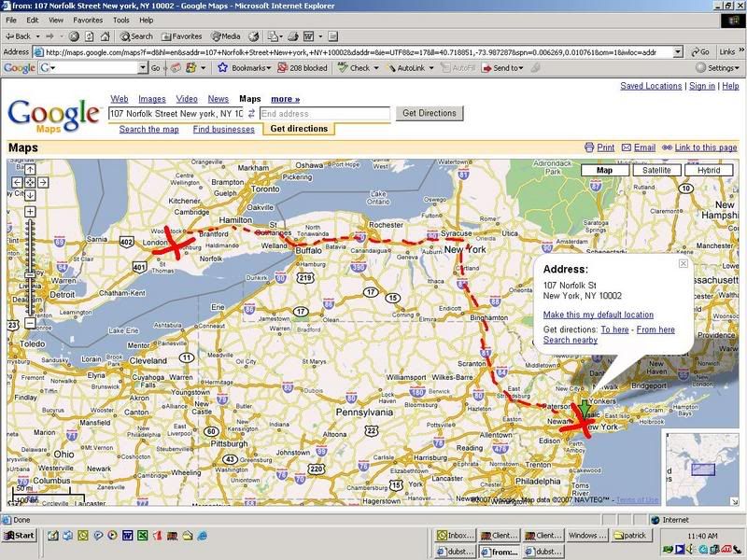This screenshot has height=560, width=747.
Task: Open the Edit menu
Action: (33, 20)
